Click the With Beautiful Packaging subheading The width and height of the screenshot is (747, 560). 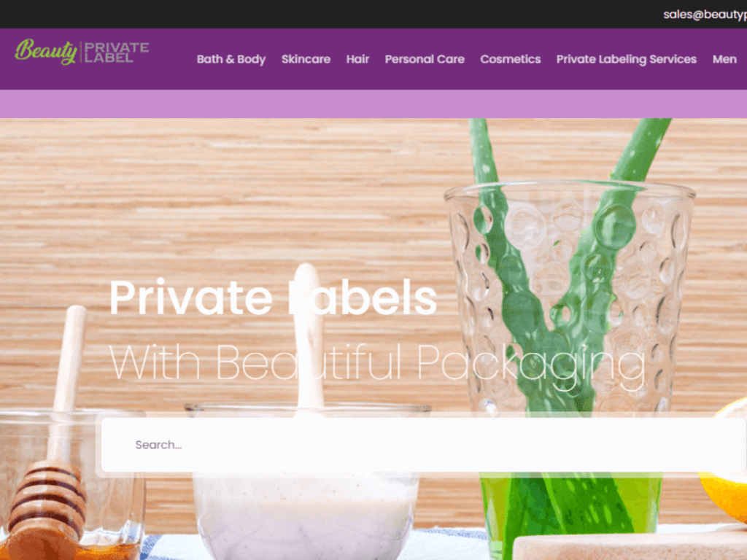[377, 365]
